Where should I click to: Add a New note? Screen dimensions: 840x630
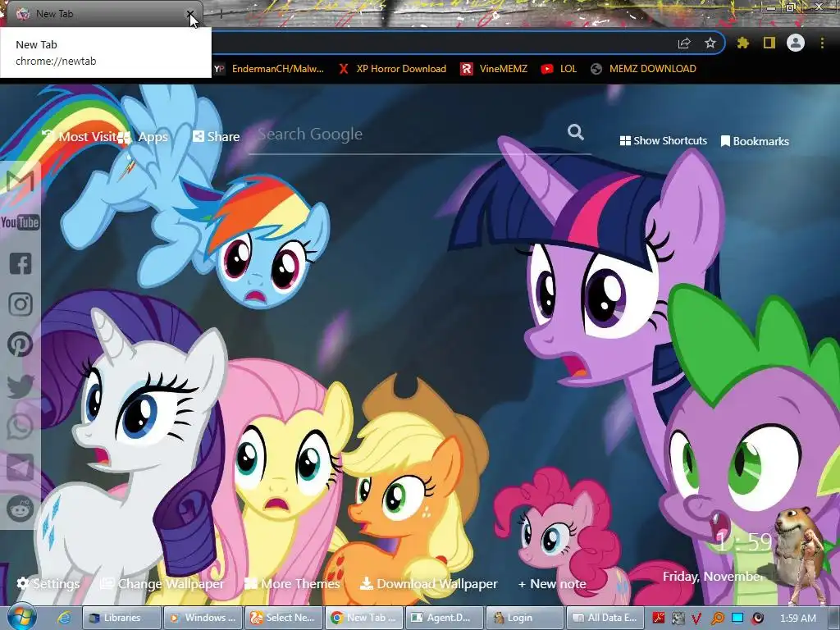552,584
